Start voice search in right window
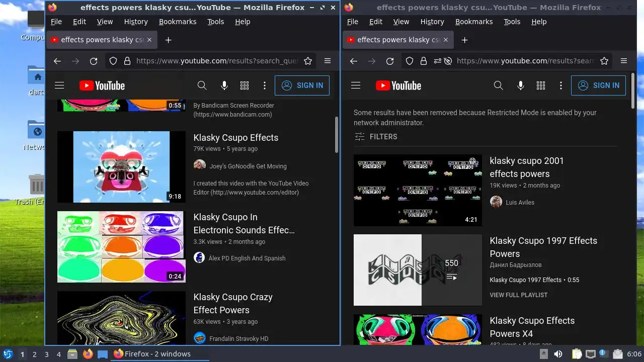Viewport: 644px width, 362px height. coord(521,85)
